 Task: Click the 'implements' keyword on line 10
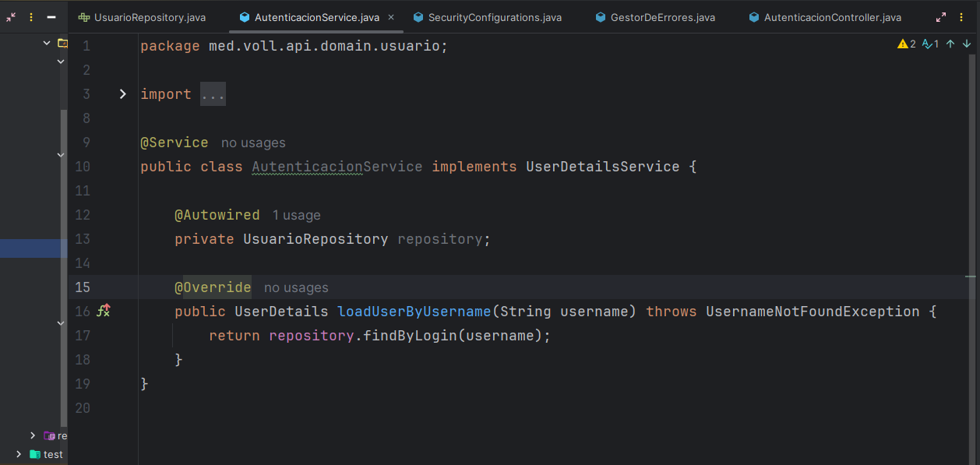pyautogui.click(x=474, y=167)
